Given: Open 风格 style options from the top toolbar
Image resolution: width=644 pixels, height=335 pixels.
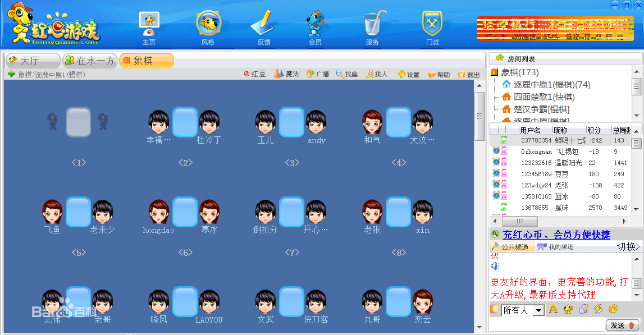Looking at the screenshot, I should tap(209, 24).
